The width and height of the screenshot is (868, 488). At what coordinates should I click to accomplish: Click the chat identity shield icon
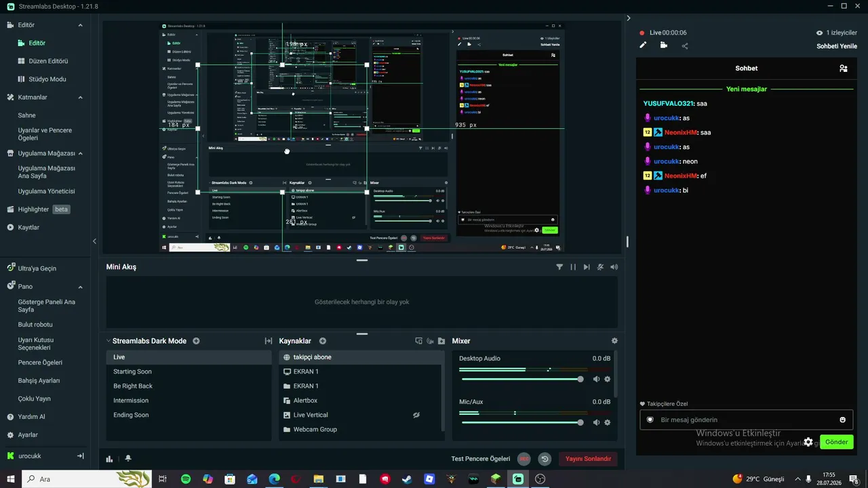(650, 420)
